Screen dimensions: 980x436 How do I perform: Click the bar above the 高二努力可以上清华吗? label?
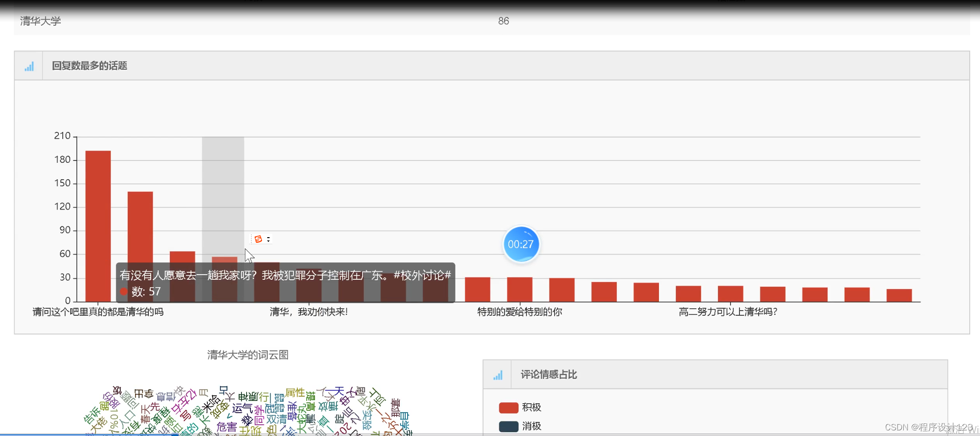pyautogui.click(x=731, y=294)
